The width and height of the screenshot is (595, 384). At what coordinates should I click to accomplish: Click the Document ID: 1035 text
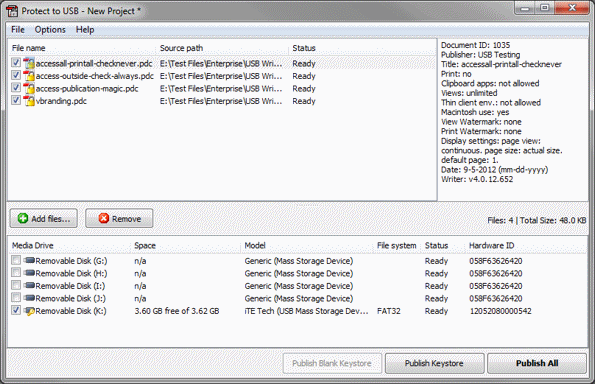point(475,45)
